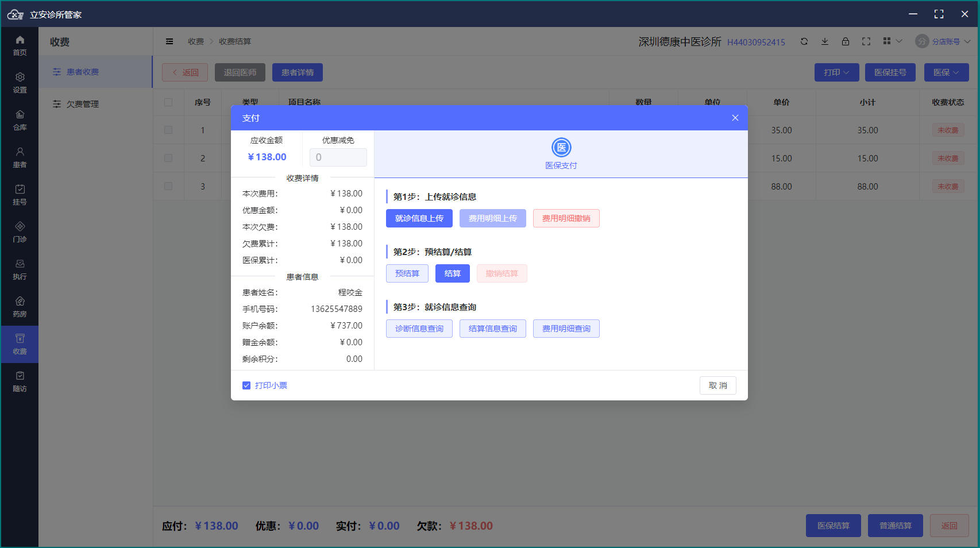Click the 诊断信息查询 button
Screen dimensions: 980x548
tap(419, 329)
